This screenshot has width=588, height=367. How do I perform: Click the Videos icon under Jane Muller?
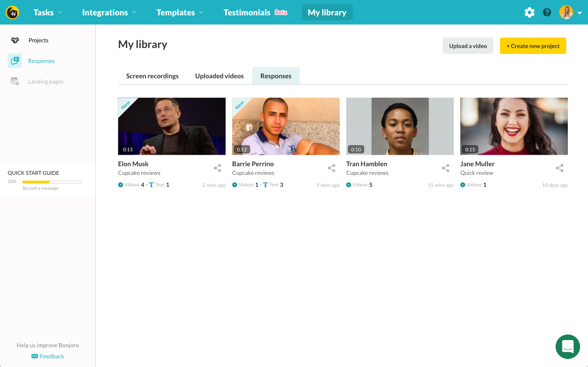pos(463,185)
